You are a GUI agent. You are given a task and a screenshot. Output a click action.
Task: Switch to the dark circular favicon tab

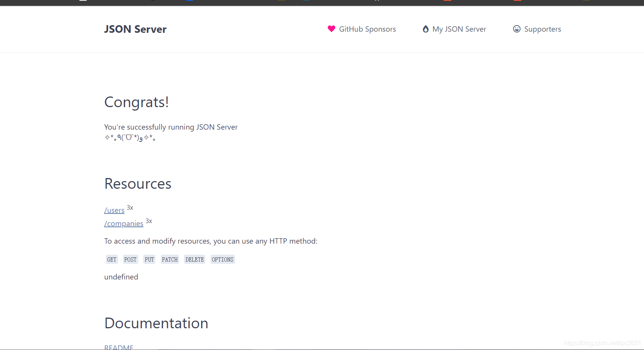coord(152,1)
